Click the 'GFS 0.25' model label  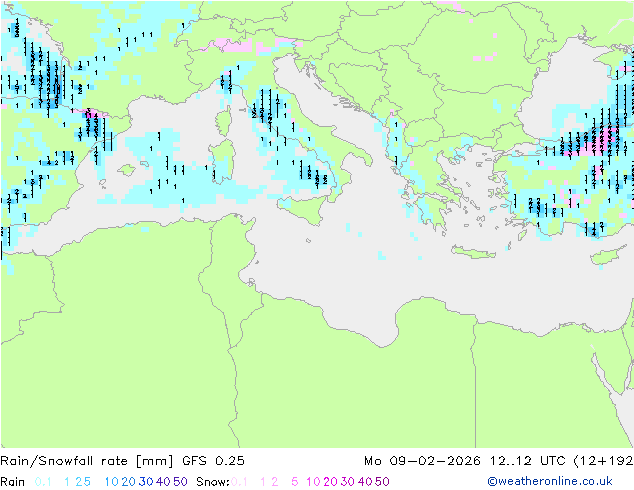pyautogui.click(x=213, y=461)
